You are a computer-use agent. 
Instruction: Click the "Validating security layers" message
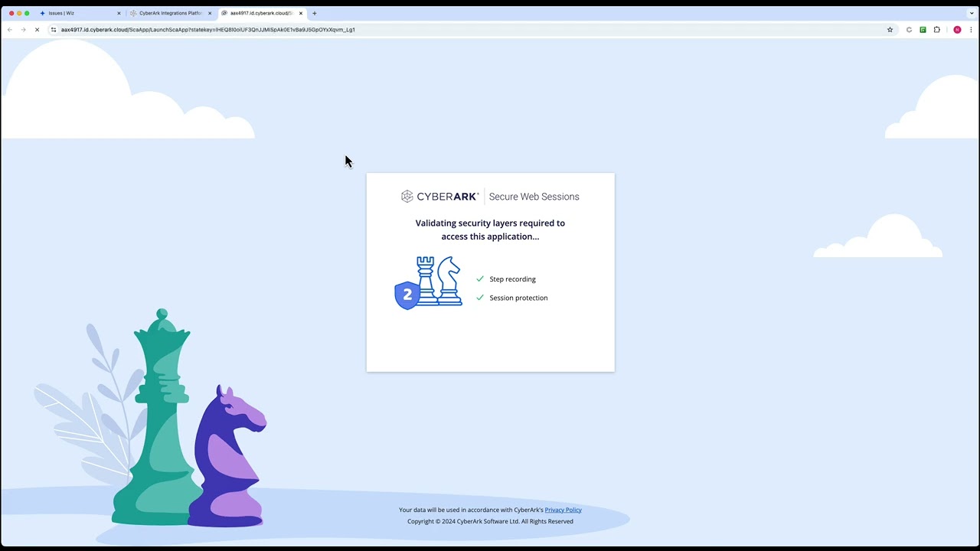point(490,230)
